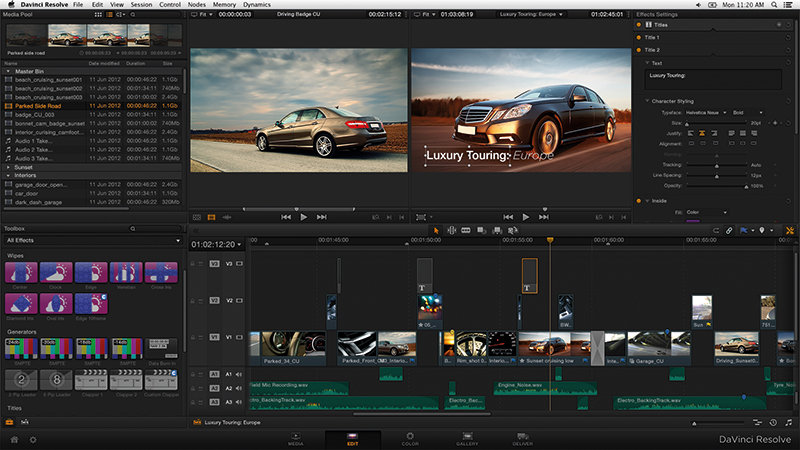Switch to the Deliver page

(x=522, y=439)
